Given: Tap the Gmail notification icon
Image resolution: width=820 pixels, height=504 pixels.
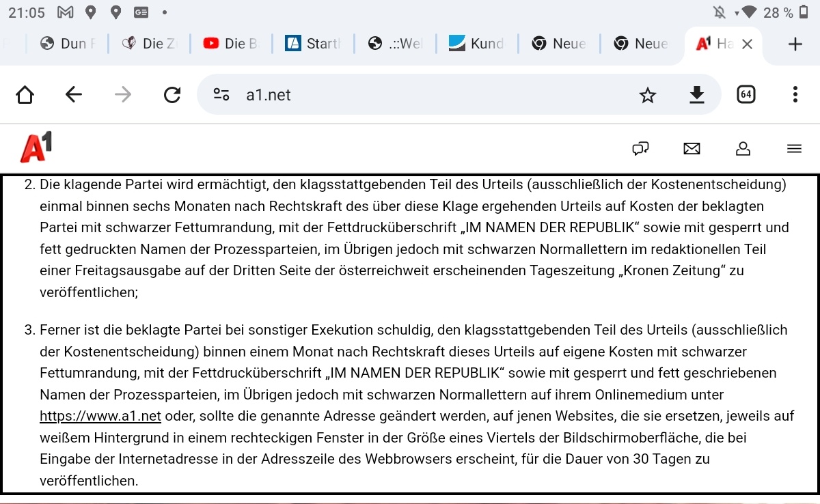Looking at the screenshot, I should [x=65, y=12].
